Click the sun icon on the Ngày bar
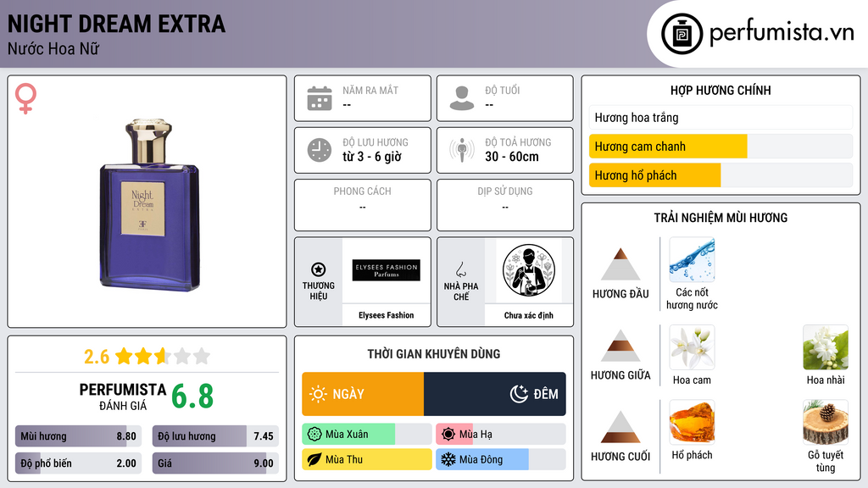868x488 pixels. coord(318,394)
